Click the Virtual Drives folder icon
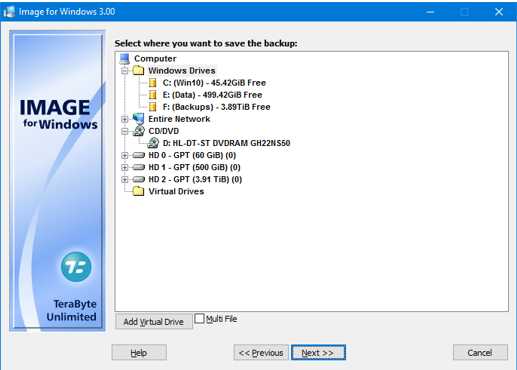This screenshot has width=517, height=370. [x=138, y=191]
